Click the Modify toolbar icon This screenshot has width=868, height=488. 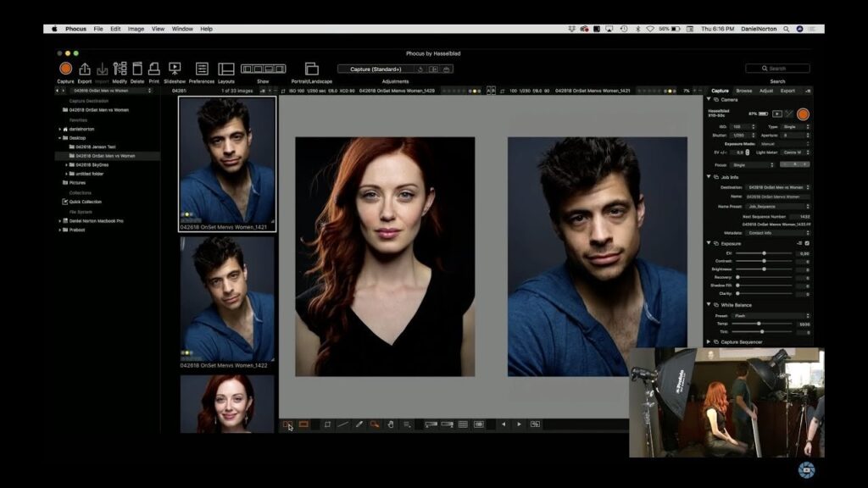pyautogui.click(x=120, y=68)
